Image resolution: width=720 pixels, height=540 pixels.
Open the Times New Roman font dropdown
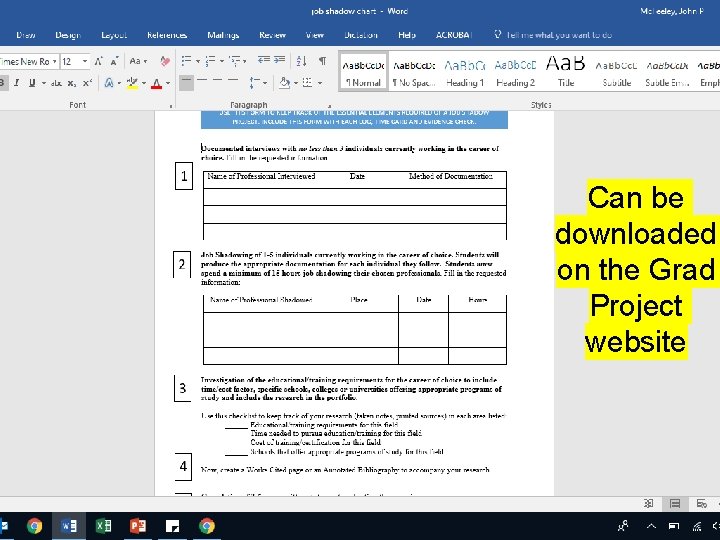click(x=54, y=61)
